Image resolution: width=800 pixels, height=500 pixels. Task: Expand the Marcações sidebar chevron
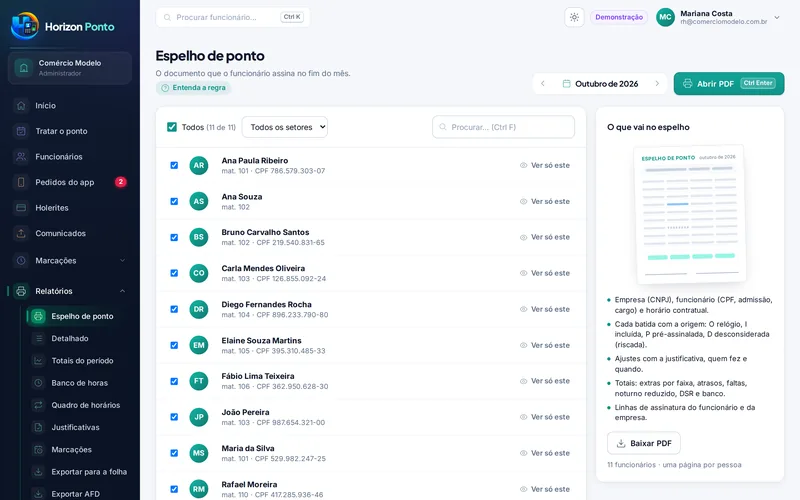pos(122,260)
